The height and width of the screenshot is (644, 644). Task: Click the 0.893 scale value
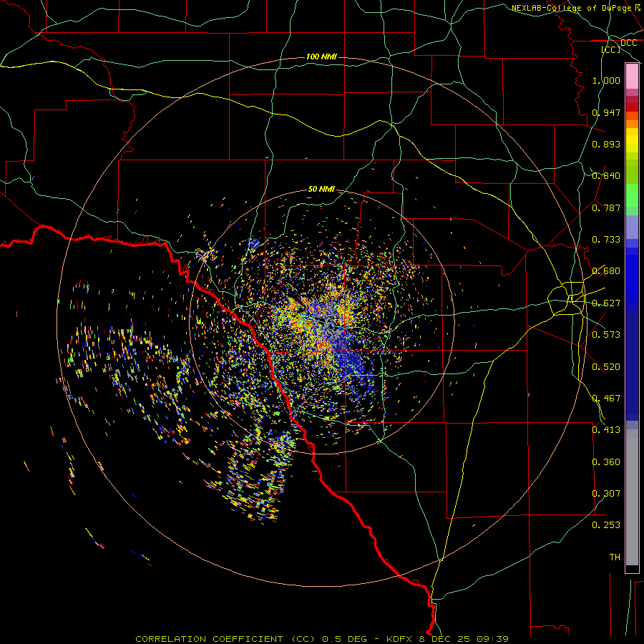(x=606, y=144)
